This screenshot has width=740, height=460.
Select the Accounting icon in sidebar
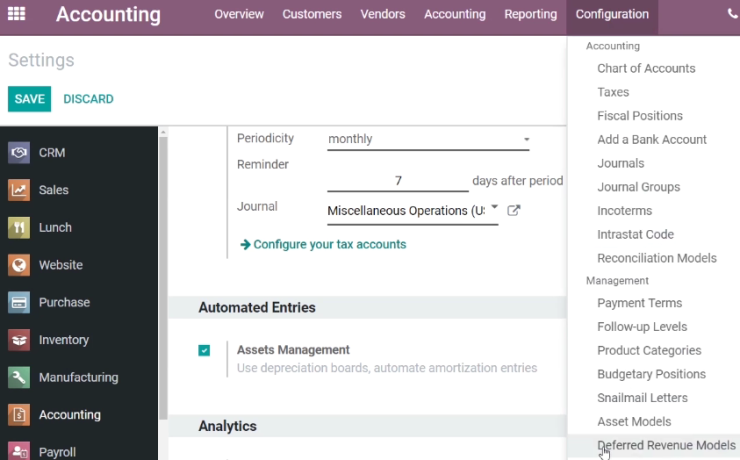point(19,415)
